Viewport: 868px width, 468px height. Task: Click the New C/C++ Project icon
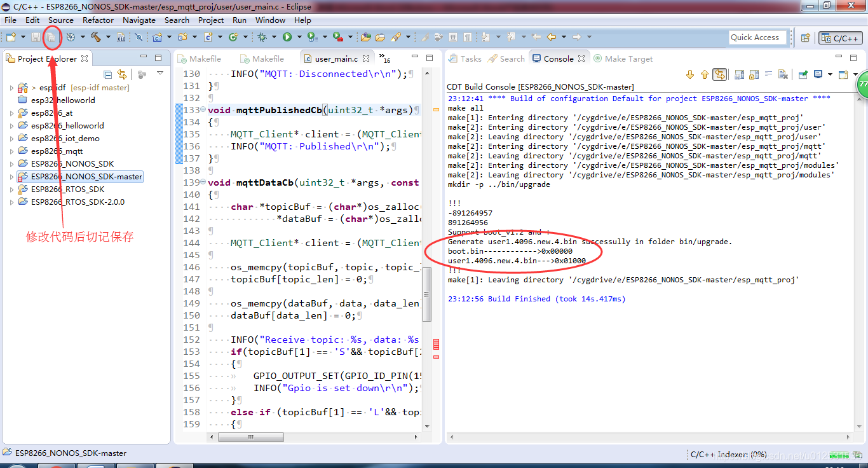tap(157, 38)
